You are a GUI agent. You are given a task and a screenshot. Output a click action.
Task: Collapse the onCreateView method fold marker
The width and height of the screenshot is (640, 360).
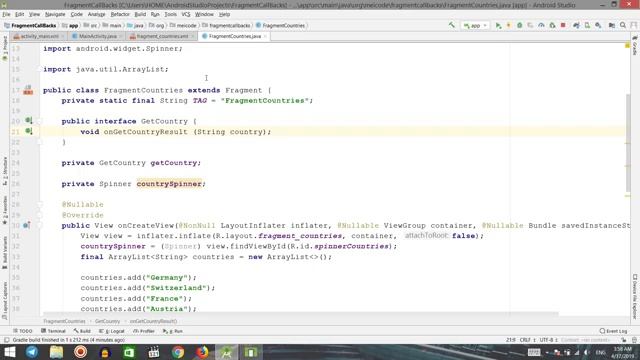pos(40,225)
